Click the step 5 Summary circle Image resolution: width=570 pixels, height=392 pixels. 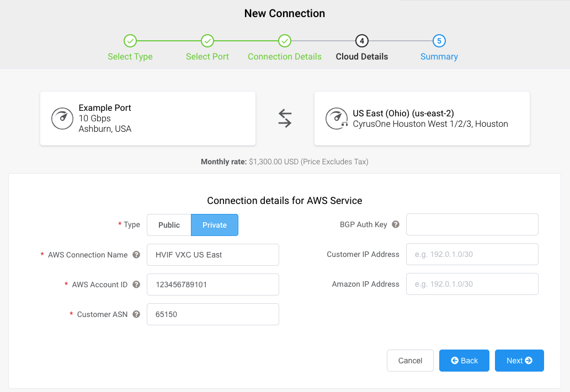pos(439,41)
